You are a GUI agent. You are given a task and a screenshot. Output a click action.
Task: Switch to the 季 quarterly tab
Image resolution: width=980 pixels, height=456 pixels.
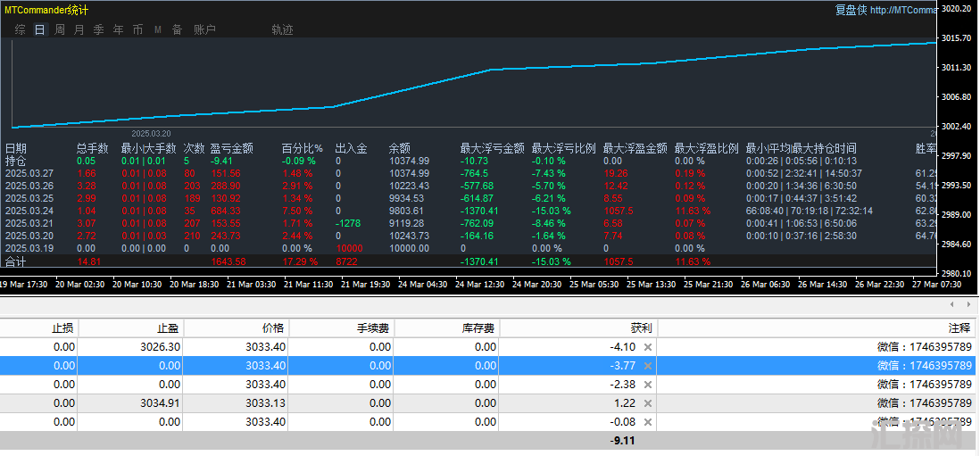click(x=98, y=29)
